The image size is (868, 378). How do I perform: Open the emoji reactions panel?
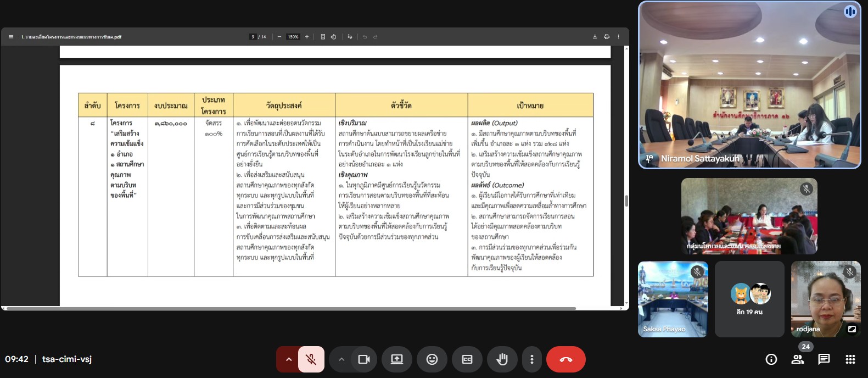(x=432, y=359)
